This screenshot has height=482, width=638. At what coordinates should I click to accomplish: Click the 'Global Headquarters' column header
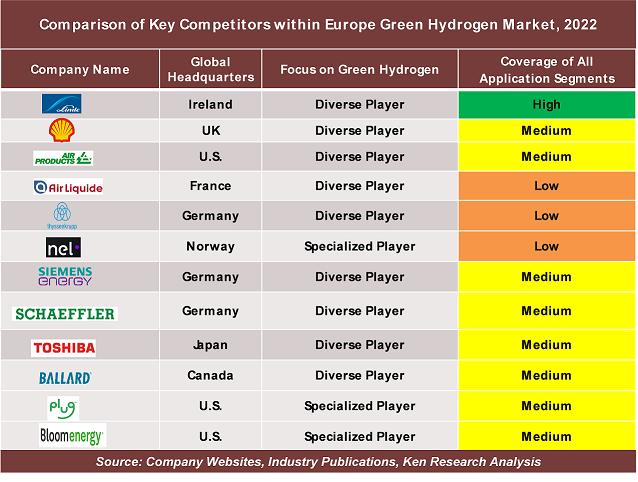(x=211, y=69)
